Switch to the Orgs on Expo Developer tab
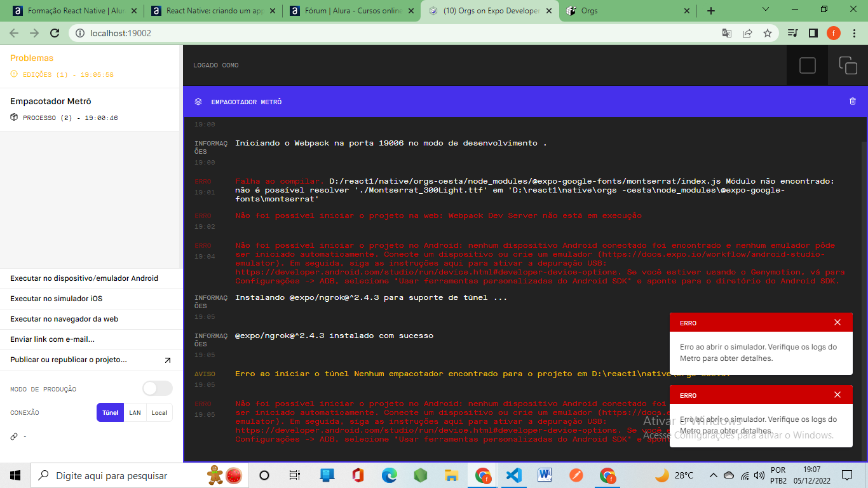This screenshot has height=488, width=868. click(x=489, y=11)
